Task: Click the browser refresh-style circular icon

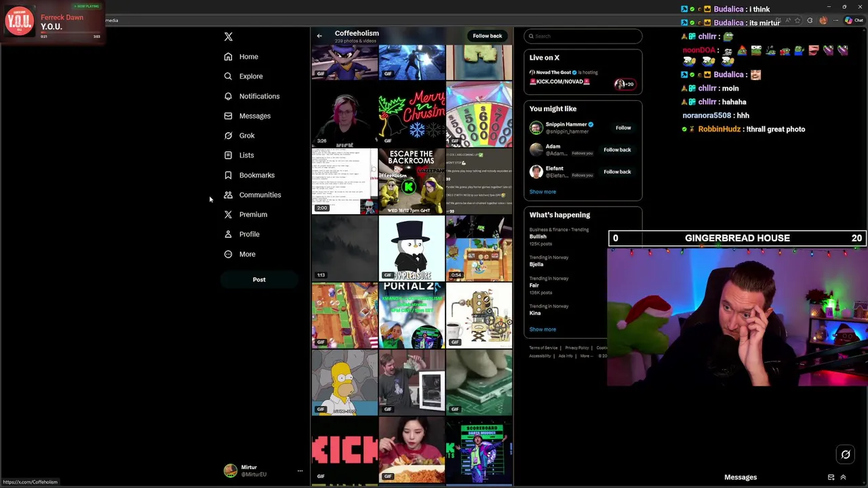Action: click(810, 20)
